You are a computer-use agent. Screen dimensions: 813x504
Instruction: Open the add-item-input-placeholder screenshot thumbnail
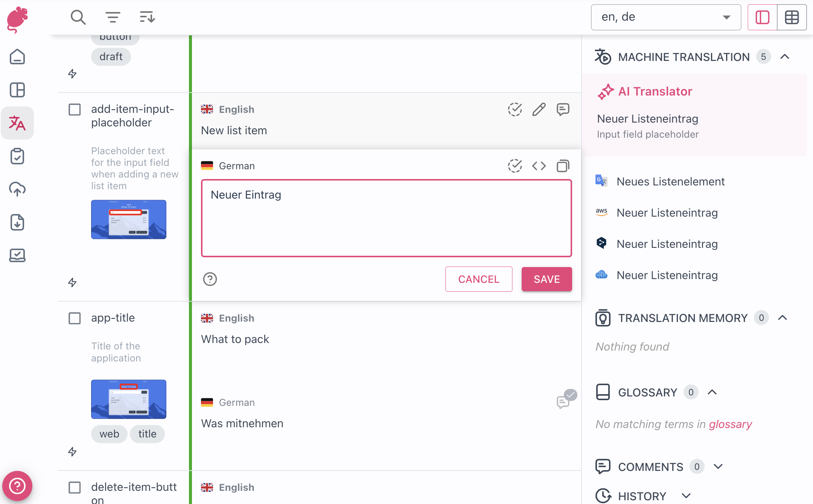(128, 219)
